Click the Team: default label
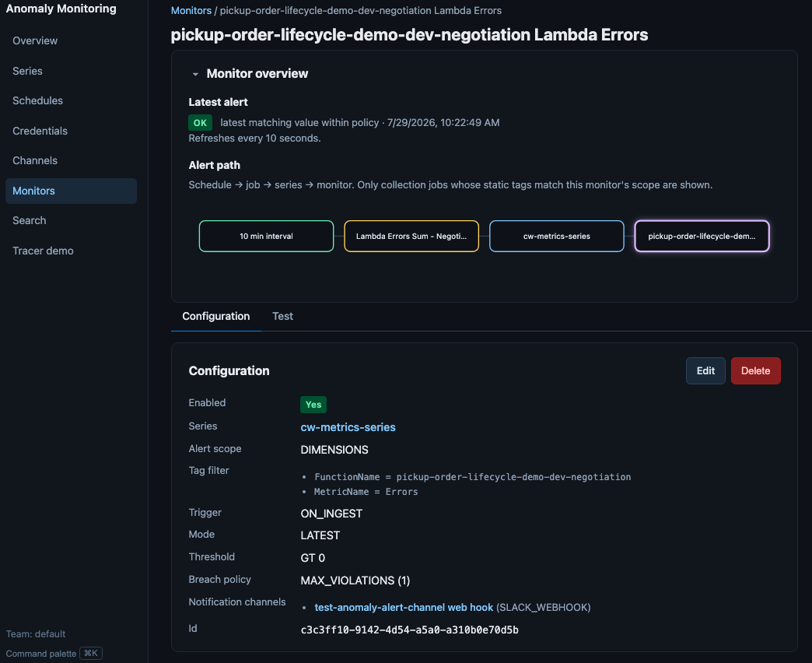Viewport: 812px width, 663px height. click(36, 634)
